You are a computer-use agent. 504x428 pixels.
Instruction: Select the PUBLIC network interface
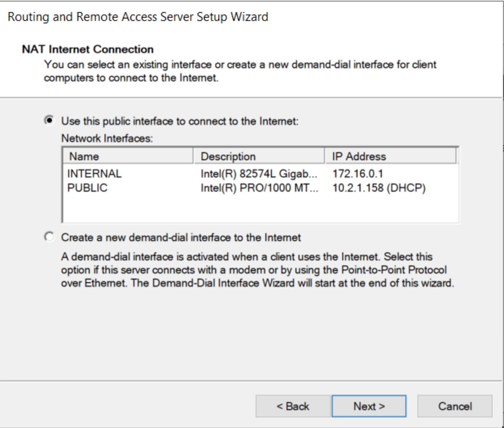(87, 188)
